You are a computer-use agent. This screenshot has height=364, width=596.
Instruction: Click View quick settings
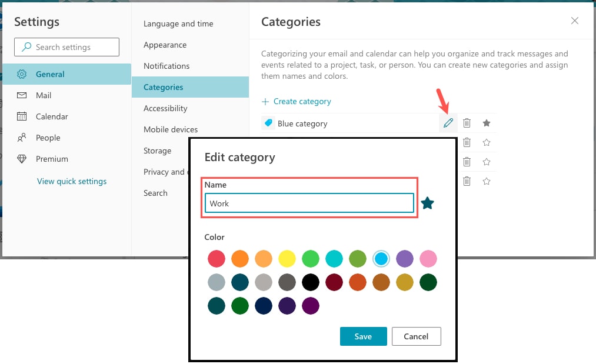coord(72,181)
